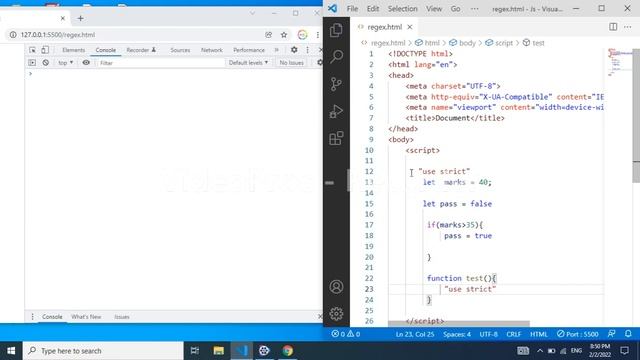Image resolution: width=640 pixels, height=360 pixels.
Task: Open the Run and Debug view
Action: coord(336,111)
